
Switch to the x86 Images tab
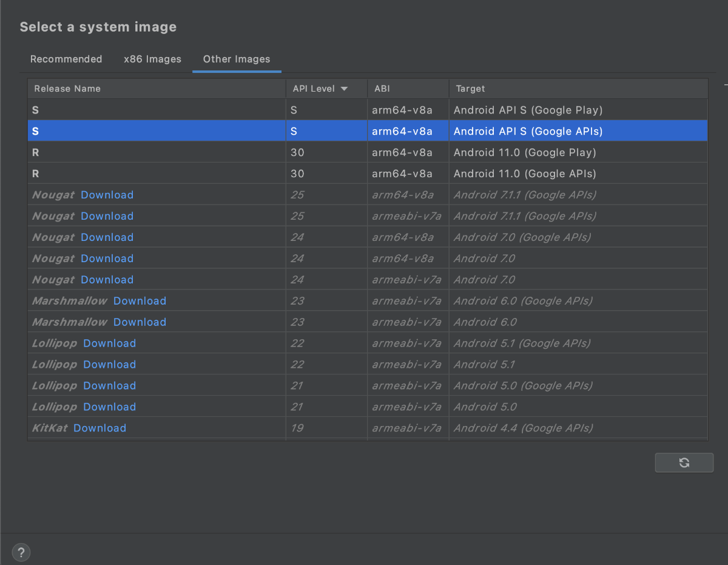[x=152, y=59]
